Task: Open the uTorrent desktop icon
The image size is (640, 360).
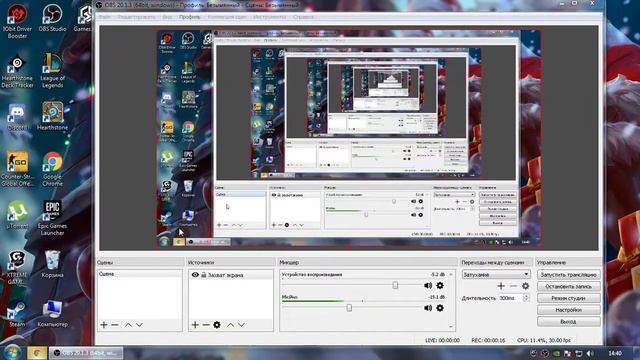Action: pyautogui.click(x=17, y=214)
